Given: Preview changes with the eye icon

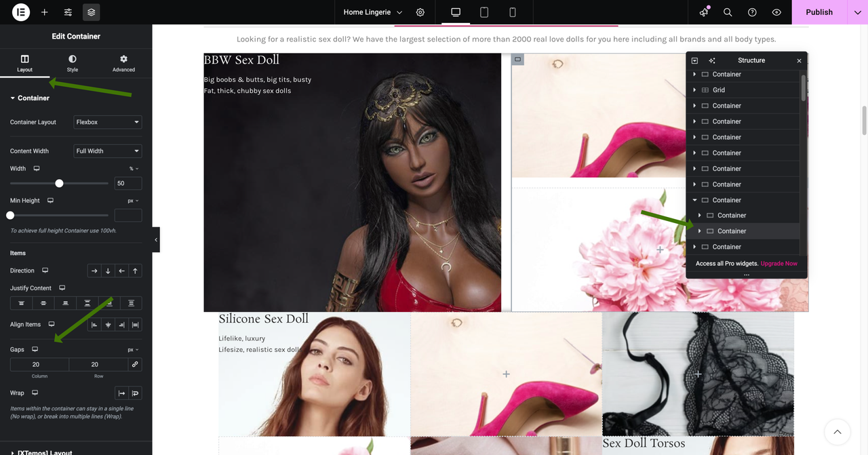Looking at the screenshot, I should point(776,12).
